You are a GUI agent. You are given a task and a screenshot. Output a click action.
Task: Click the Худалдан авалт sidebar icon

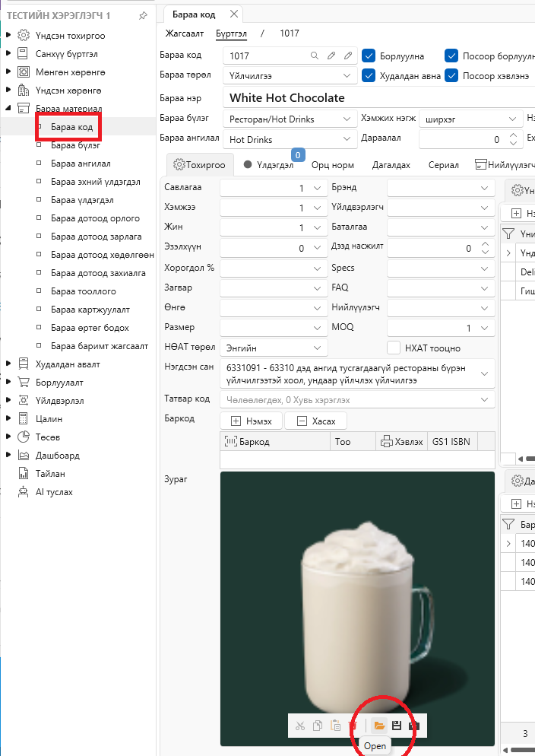click(x=23, y=364)
